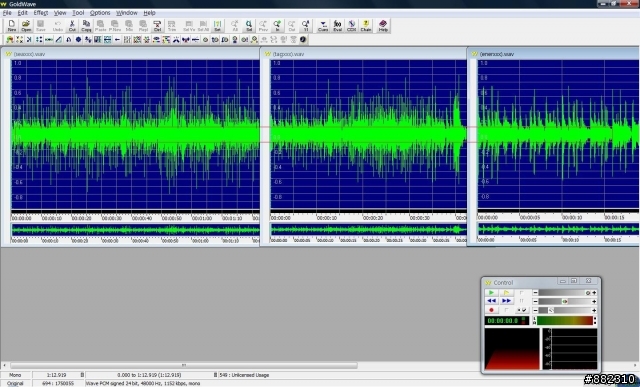
Task: Click the green play button in Control
Action: 491,293
